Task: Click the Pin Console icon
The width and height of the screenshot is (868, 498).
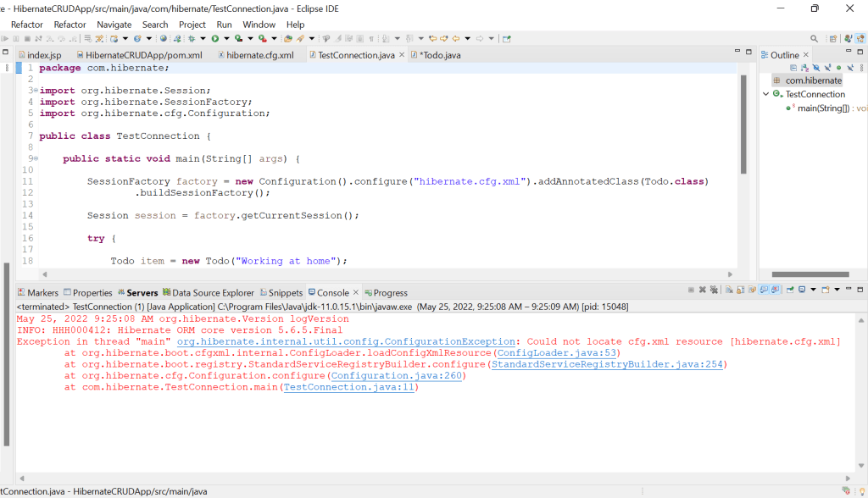Action: [x=790, y=290]
